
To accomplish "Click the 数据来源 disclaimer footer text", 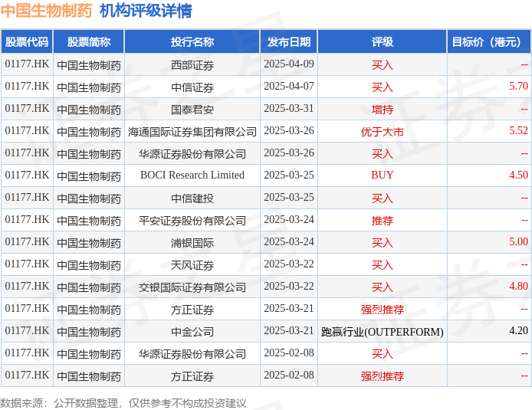I will click(123, 403).
